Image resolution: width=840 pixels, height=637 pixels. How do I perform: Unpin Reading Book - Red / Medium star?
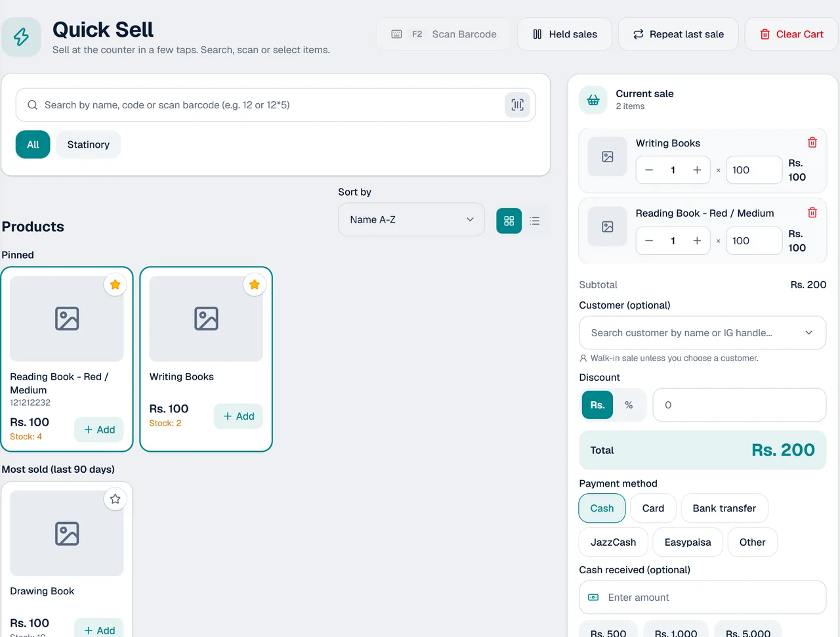click(115, 284)
